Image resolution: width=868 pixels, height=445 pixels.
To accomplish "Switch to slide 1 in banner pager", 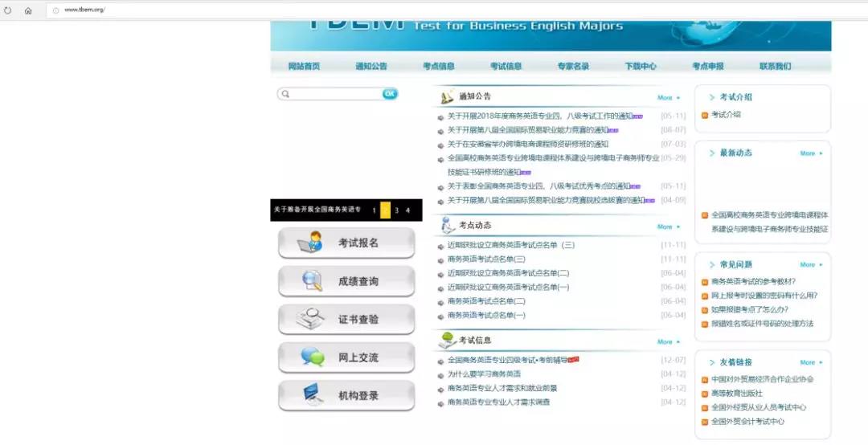I will tap(374, 210).
